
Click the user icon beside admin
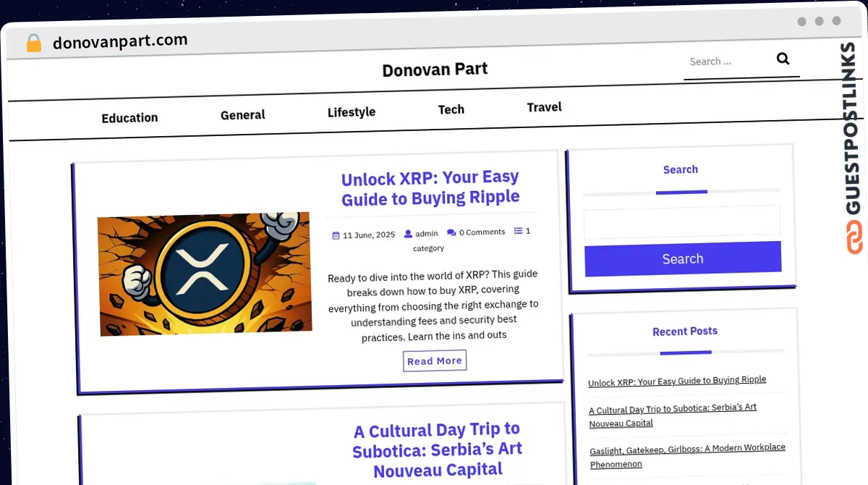(408, 234)
